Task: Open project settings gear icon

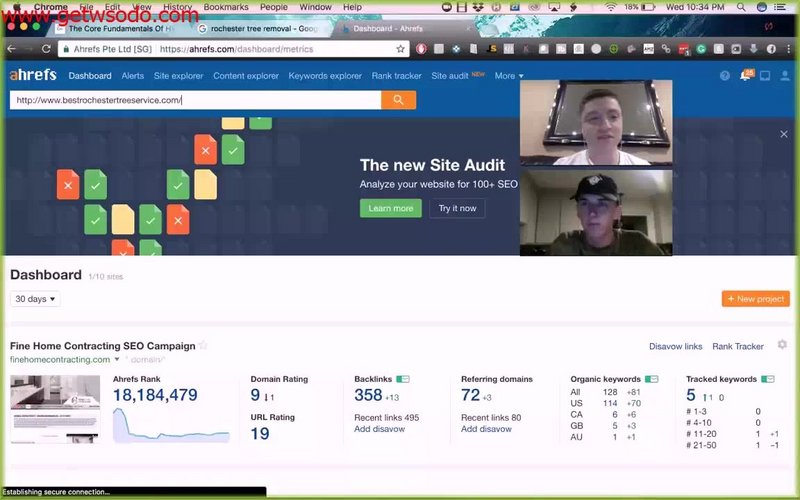Action: pos(782,345)
